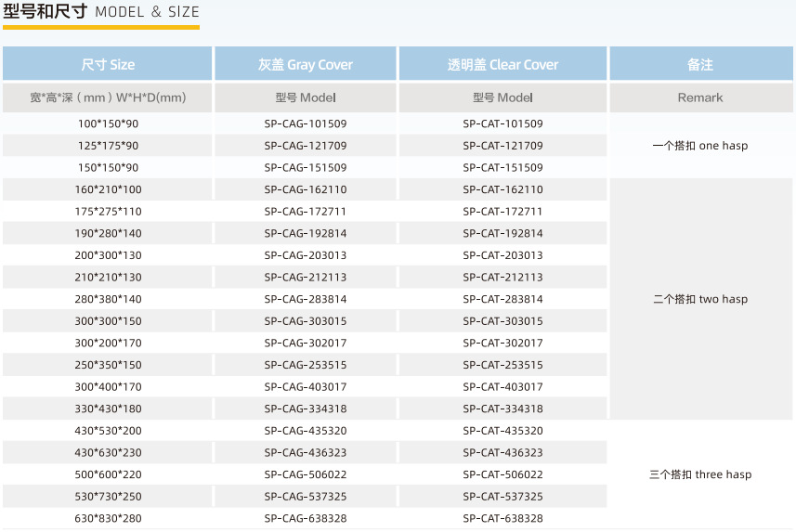The height and width of the screenshot is (532, 796).
Task: Click the 三个搭扣 three hasp remark
Action: (700, 474)
